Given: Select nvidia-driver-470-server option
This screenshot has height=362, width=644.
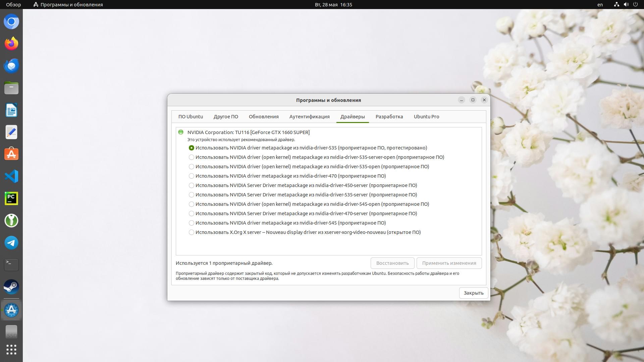Looking at the screenshot, I should (x=303, y=214).
